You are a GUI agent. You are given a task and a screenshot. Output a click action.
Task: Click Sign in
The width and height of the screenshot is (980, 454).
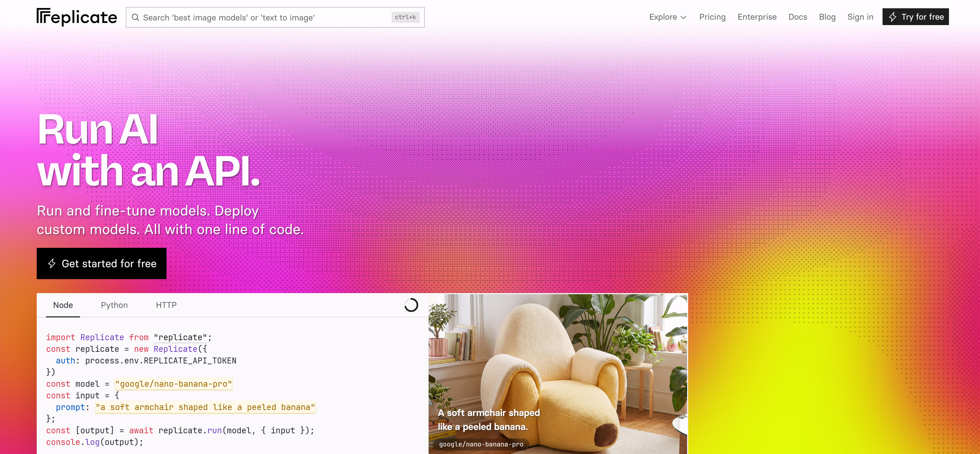[860, 17]
